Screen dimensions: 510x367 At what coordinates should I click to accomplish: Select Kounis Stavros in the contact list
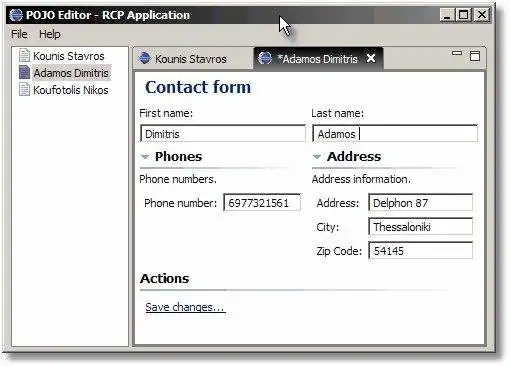tap(69, 56)
